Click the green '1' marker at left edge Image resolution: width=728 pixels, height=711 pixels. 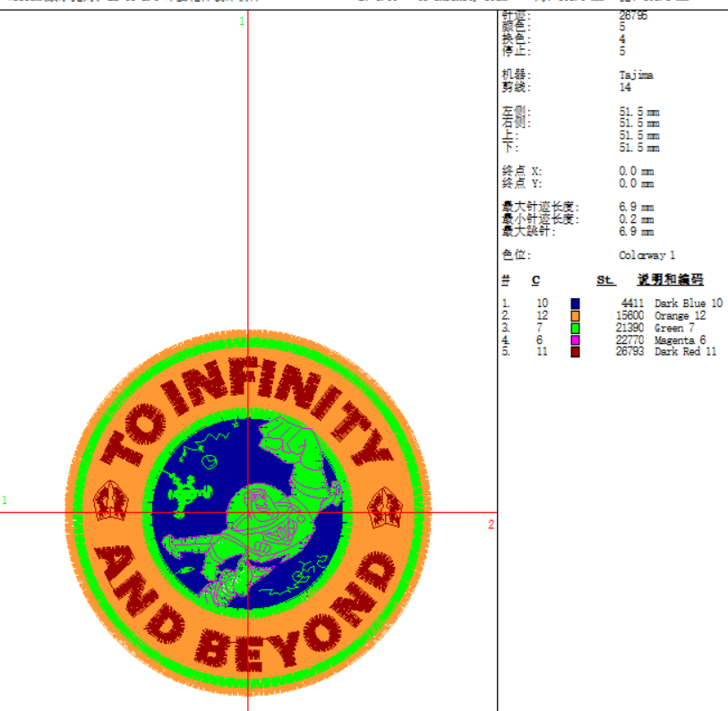pos(4,501)
